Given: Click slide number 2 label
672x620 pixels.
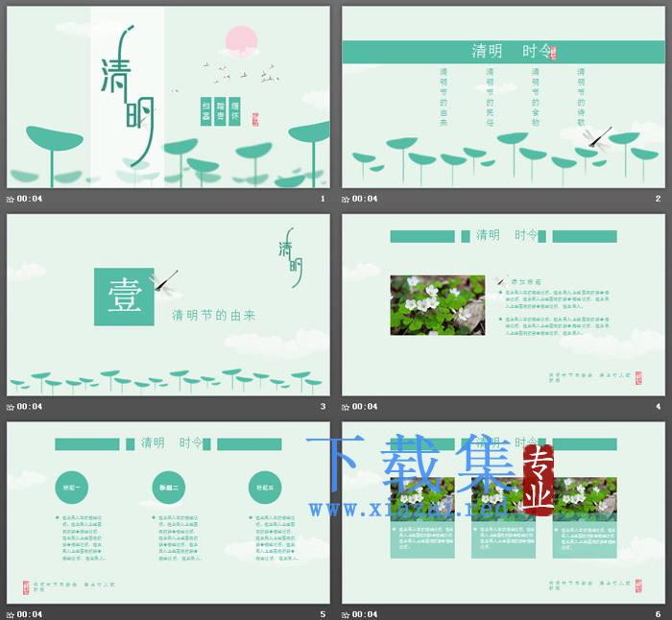Looking at the screenshot, I should [x=658, y=199].
